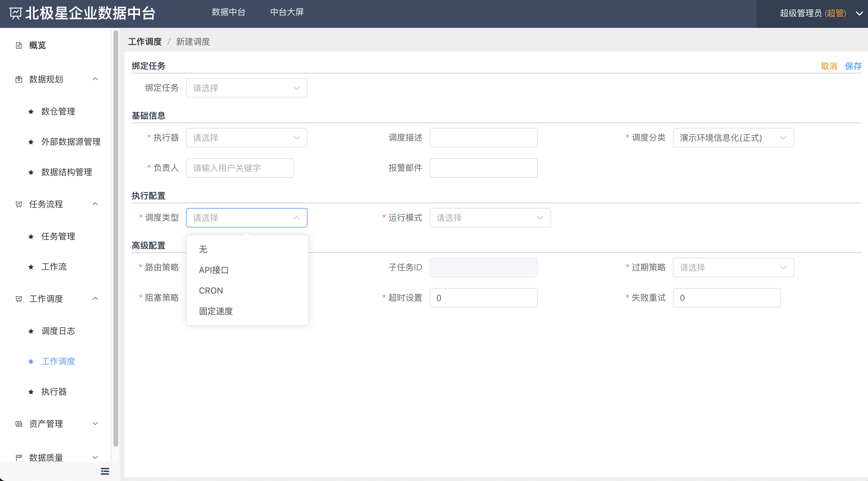Select API接口 in the 调度类型 list
Image resolution: width=868 pixels, height=481 pixels.
[247, 270]
